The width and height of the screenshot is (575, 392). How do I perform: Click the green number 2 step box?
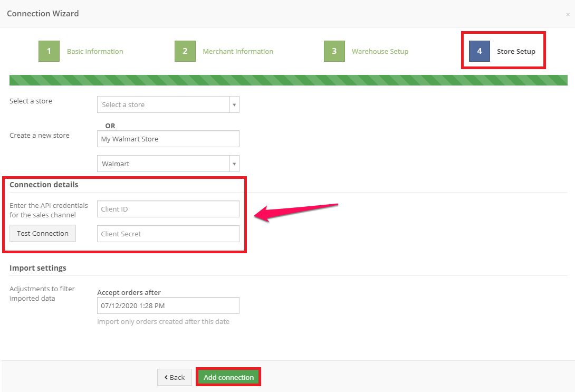point(185,51)
